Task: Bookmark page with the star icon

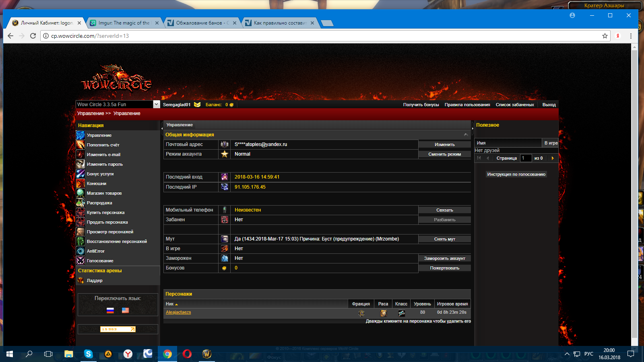Action: coord(605,36)
